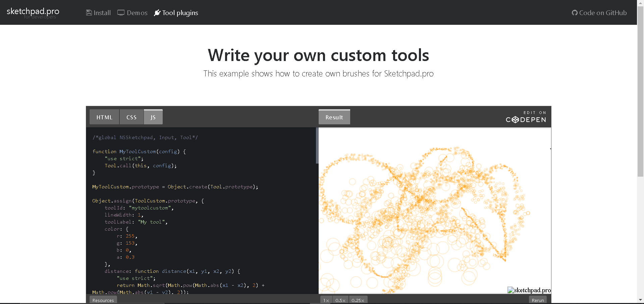Click the GitHub octocat icon
This screenshot has width=644, height=304.
(575, 13)
